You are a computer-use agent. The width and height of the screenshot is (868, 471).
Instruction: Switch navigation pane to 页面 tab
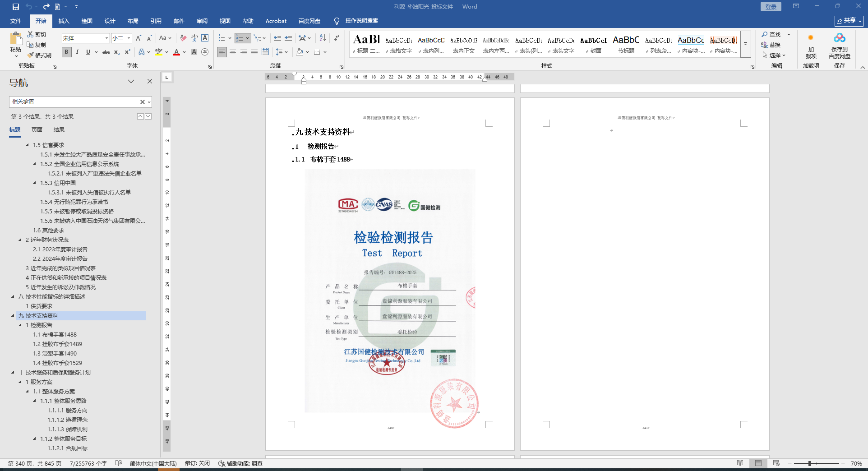coord(37,130)
